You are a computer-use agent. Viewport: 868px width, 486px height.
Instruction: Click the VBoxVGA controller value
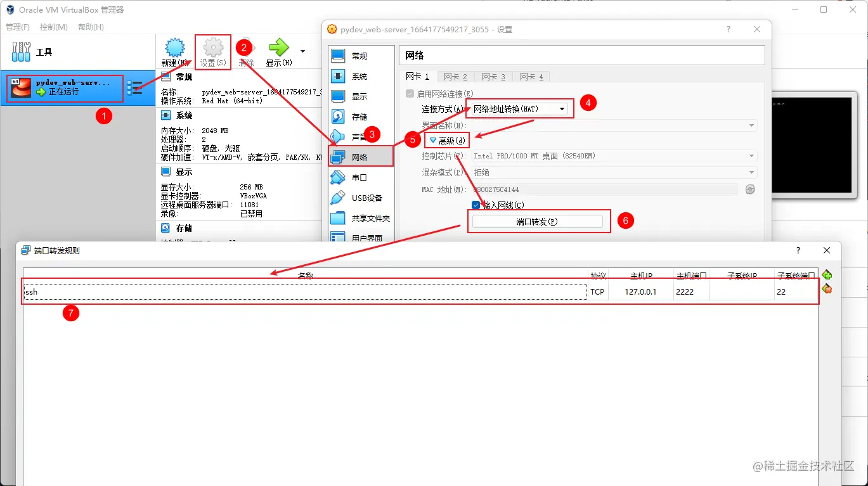coord(254,196)
